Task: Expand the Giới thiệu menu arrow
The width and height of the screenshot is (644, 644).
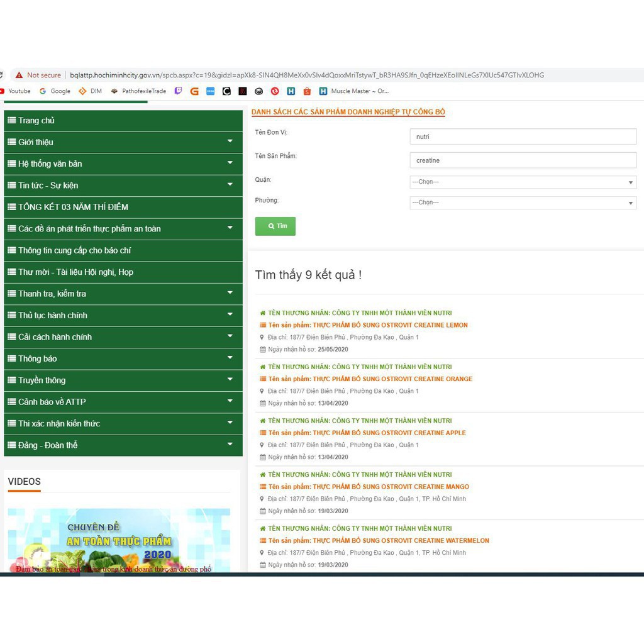Action: pos(230,142)
